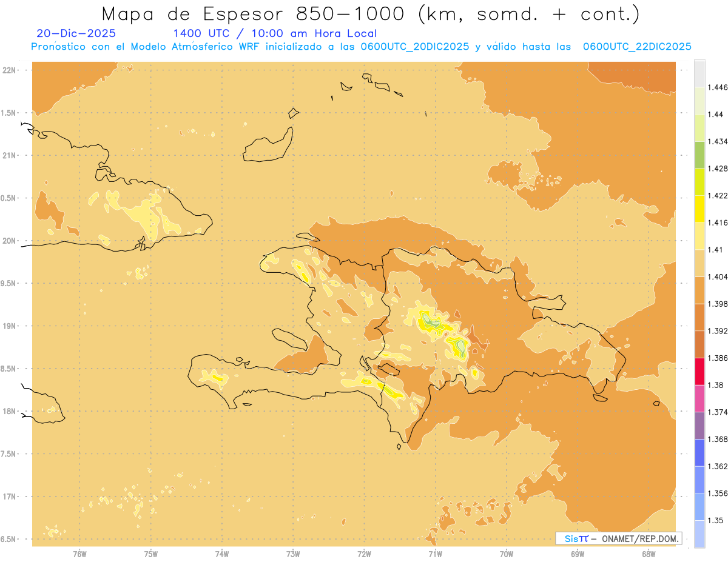This screenshot has height=562, width=728.
Task: Click legend value '1.398'
Action: click(x=718, y=304)
